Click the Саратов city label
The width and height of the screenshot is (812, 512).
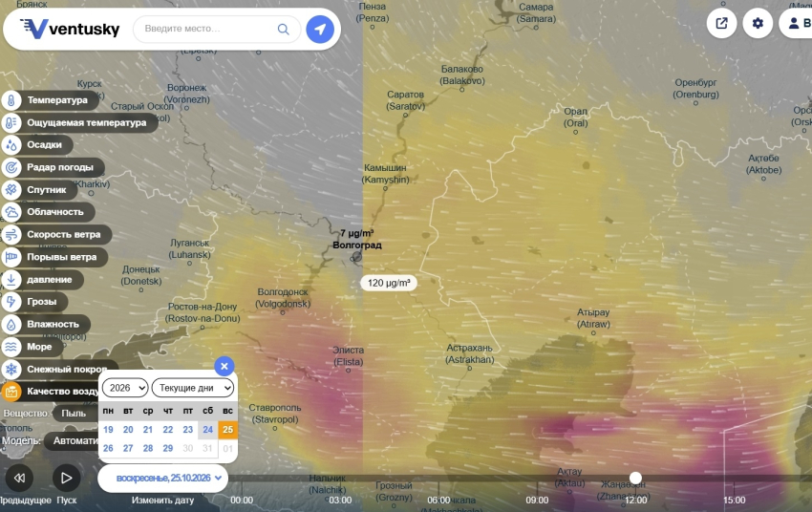tap(405, 100)
